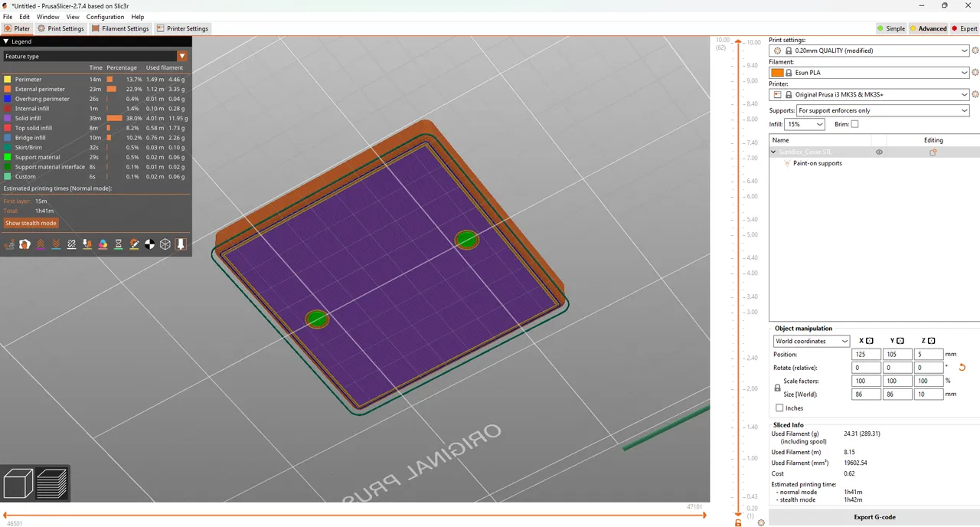Toggle custom G-codes with the gear-pencil icon
The image size is (980, 527).
134,244
